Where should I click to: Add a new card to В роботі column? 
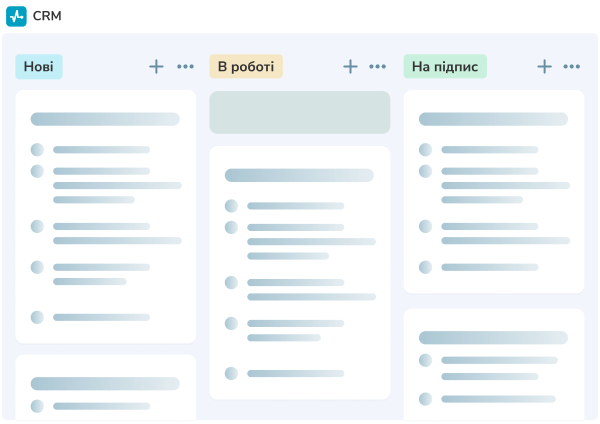[350, 66]
